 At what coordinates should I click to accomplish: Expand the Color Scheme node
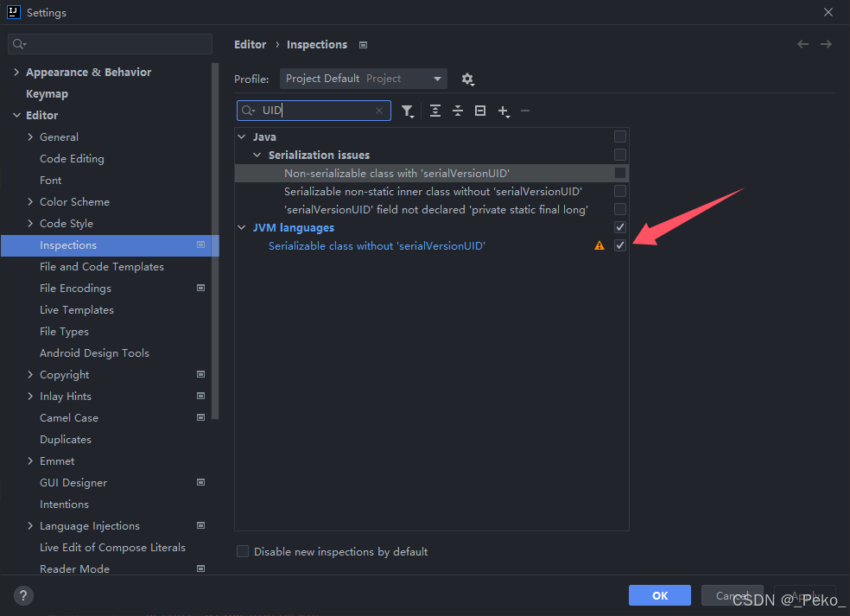30,201
